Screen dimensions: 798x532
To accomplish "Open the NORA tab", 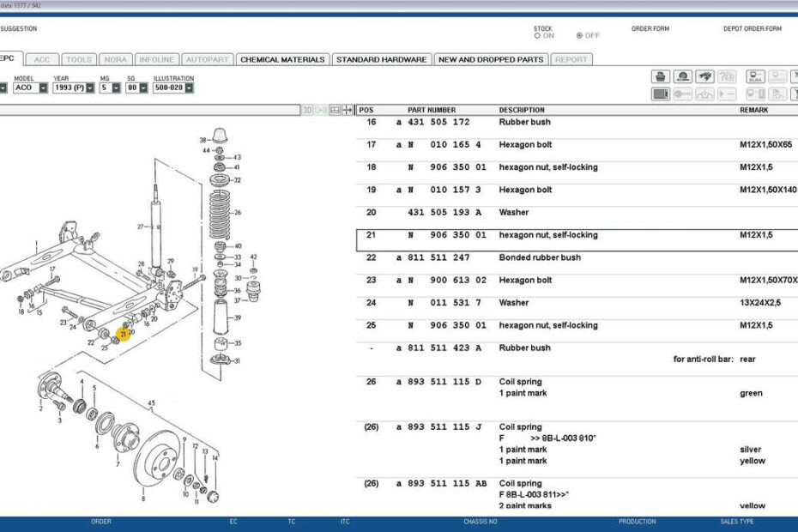I will pos(116,59).
